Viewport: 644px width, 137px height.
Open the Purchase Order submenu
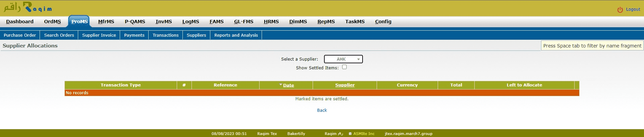click(x=20, y=35)
